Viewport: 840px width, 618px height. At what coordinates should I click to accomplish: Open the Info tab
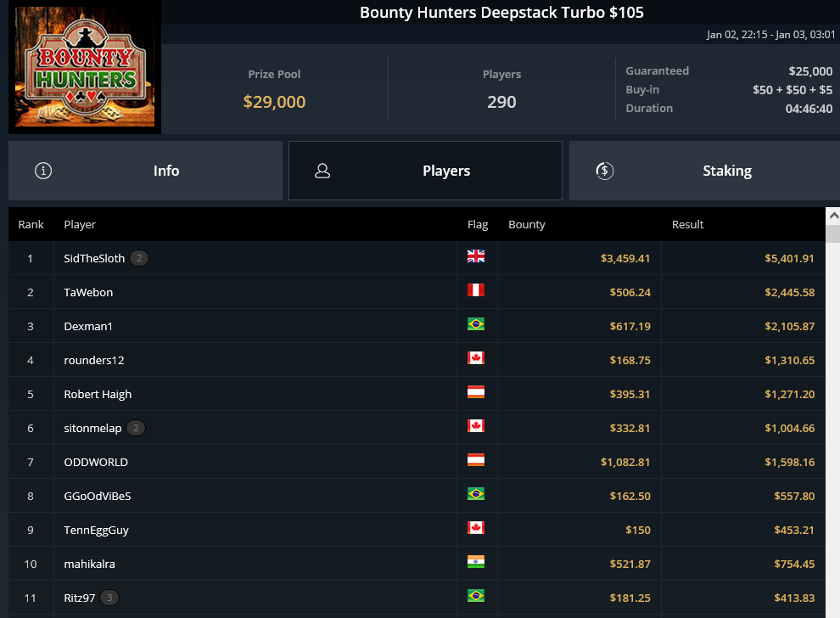coord(145,171)
